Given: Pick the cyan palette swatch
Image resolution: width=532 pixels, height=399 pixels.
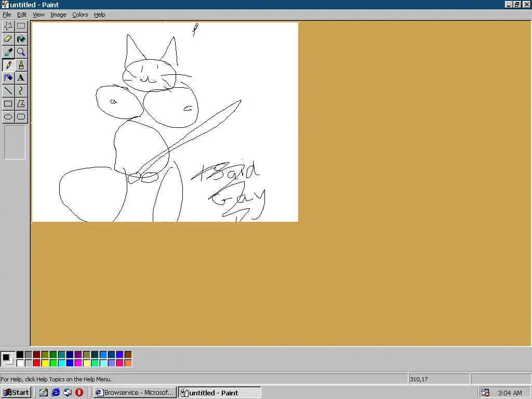Looking at the screenshot, I should (x=61, y=363).
